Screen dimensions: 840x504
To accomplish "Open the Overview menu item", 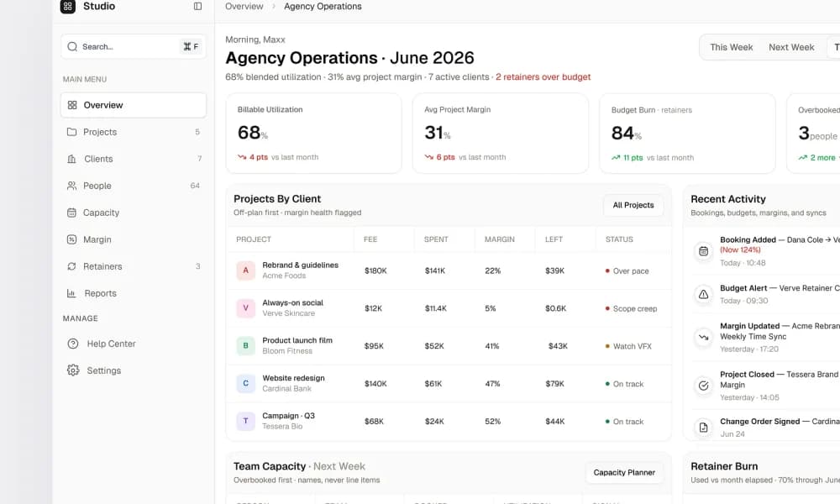I will (134, 105).
